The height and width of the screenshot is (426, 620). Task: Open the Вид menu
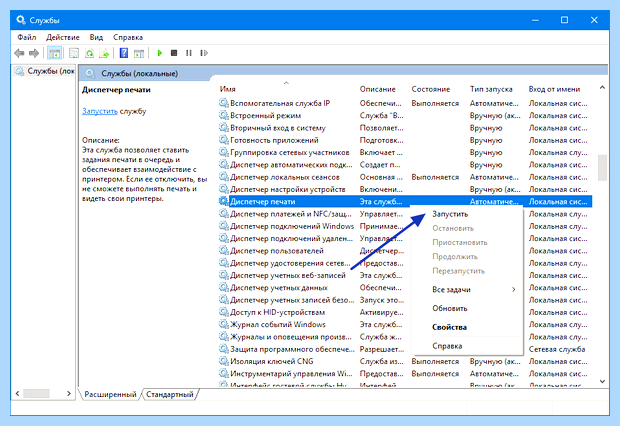pos(96,37)
